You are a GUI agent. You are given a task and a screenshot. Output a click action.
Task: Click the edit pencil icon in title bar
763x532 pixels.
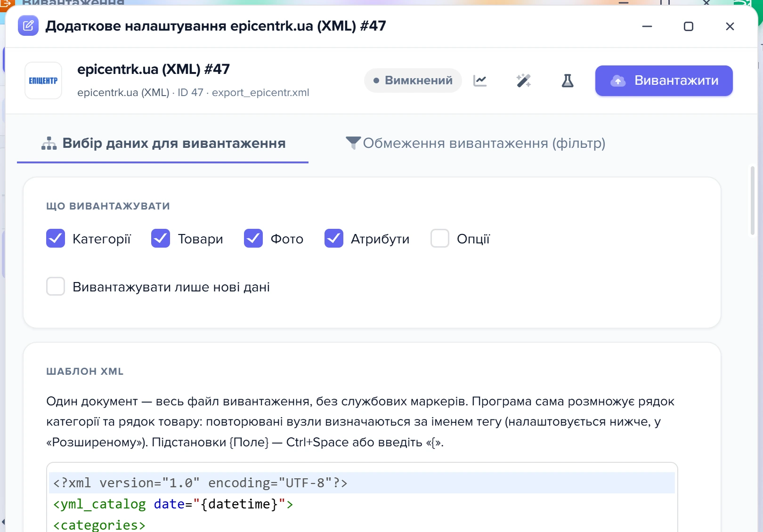click(x=28, y=25)
